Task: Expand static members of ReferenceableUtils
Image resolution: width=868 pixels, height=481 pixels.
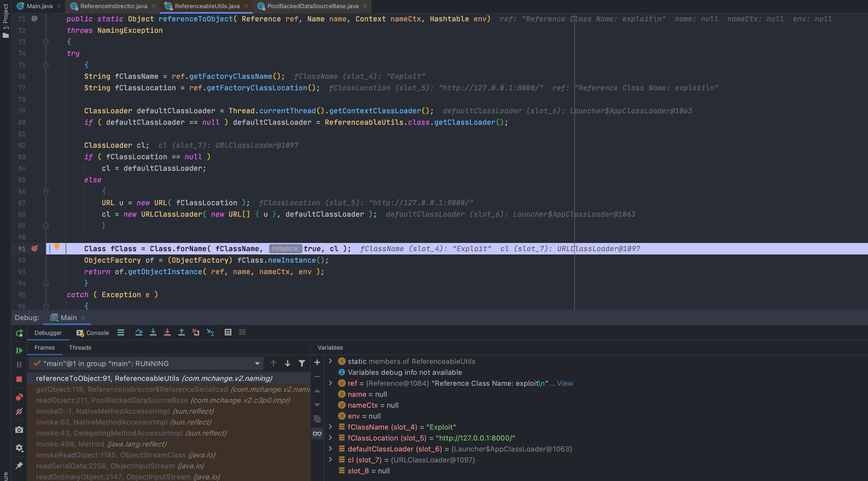Action: click(331, 361)
